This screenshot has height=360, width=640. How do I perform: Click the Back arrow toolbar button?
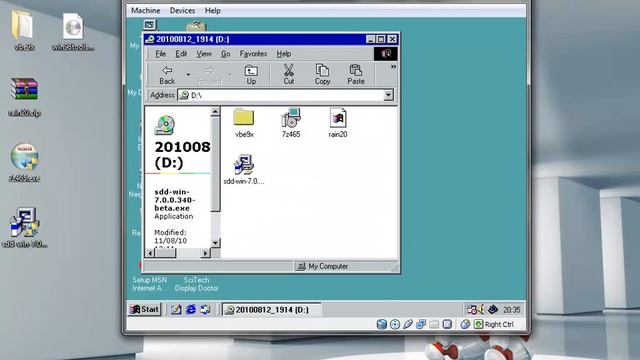coord(167,75)
